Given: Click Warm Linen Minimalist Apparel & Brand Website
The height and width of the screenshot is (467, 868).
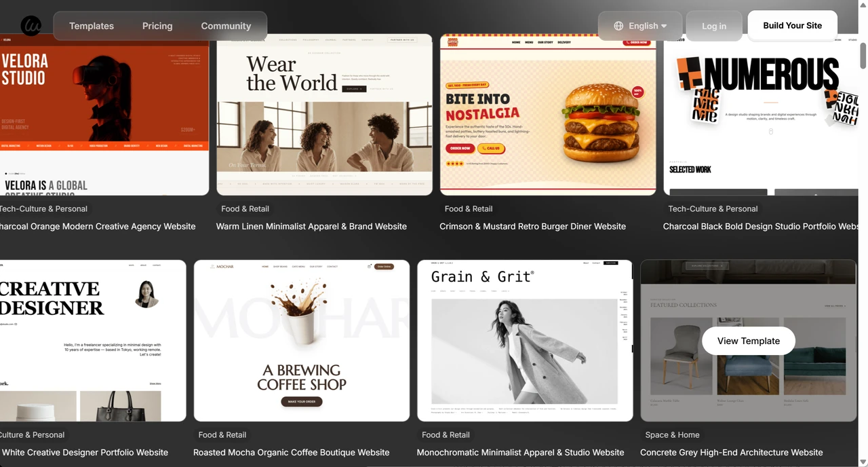Looking at the screenshot, I should (x=311, y=227).
